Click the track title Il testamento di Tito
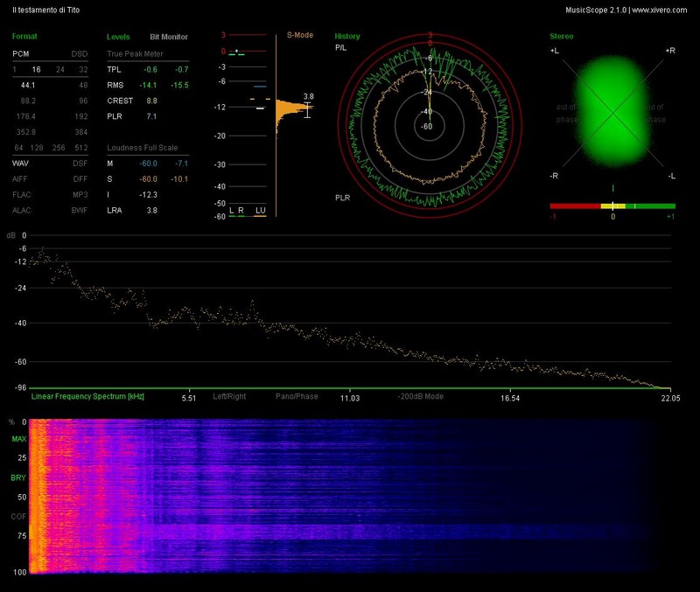This screenshot has width=700, height=592. coord(46,10)
